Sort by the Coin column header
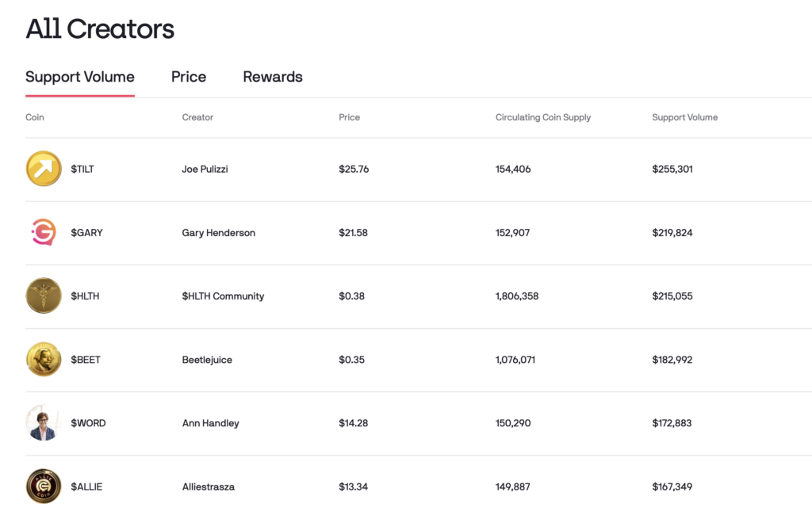Image resolution: width=812 pixels, height=515 pixels. [35, 117]
